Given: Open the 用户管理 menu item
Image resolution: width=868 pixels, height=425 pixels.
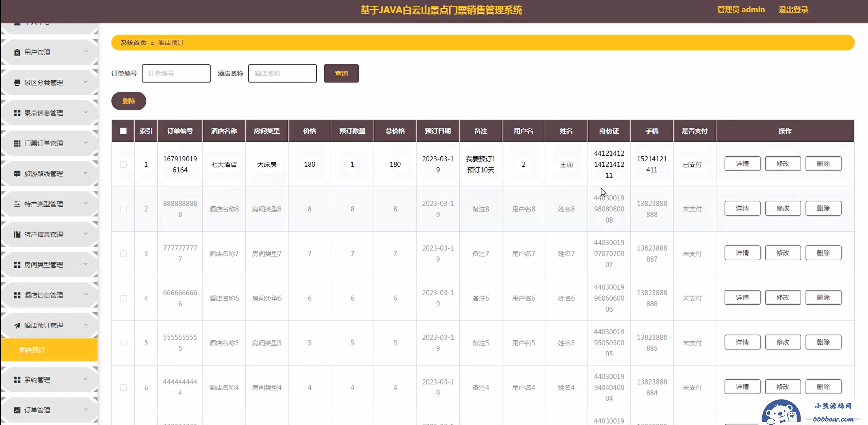Looking at the screenshot, I should [x=49, y=52].
